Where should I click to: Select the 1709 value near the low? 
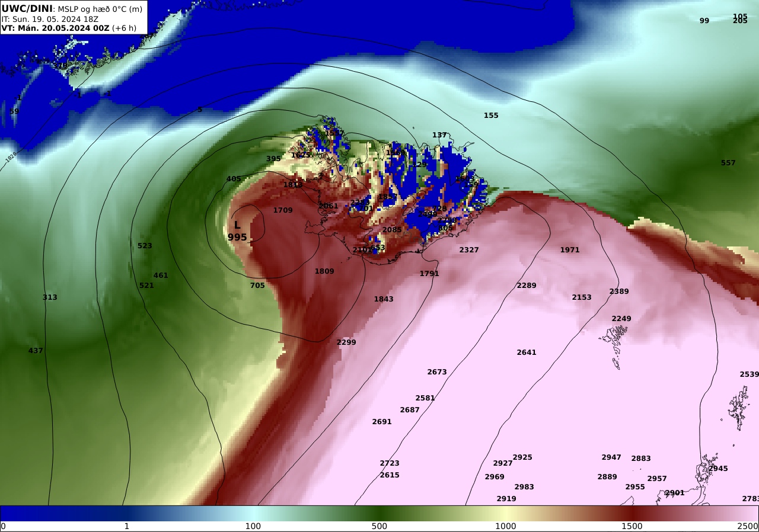[283, 210]
